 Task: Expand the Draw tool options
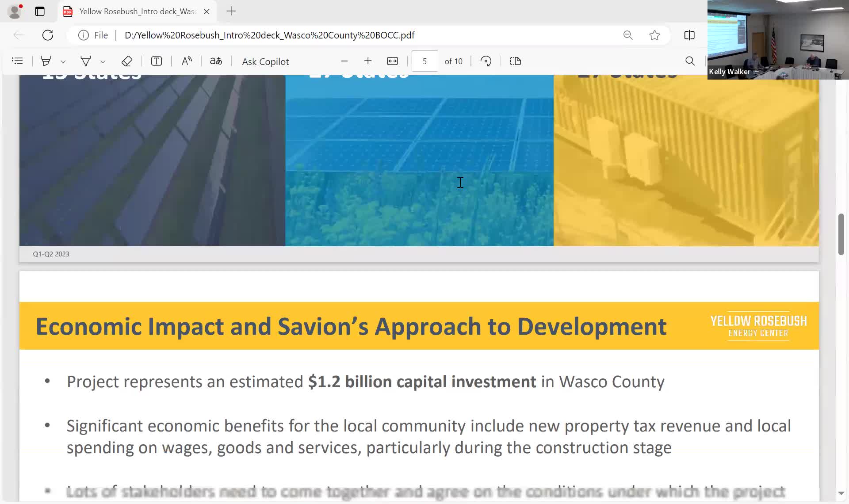(103, 61)
